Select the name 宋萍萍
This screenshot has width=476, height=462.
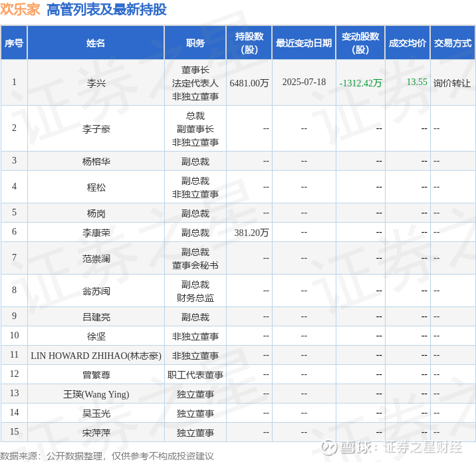pyautogui.click(x=96, y=433)
